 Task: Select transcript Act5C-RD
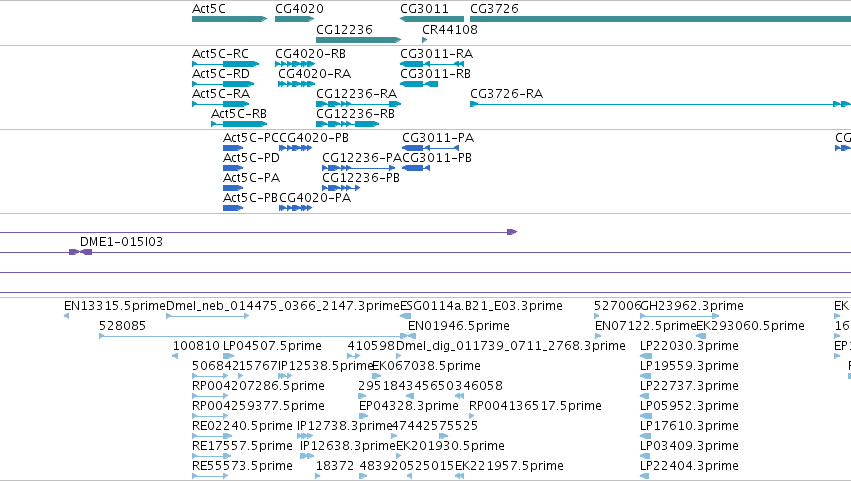pos(223,84)
